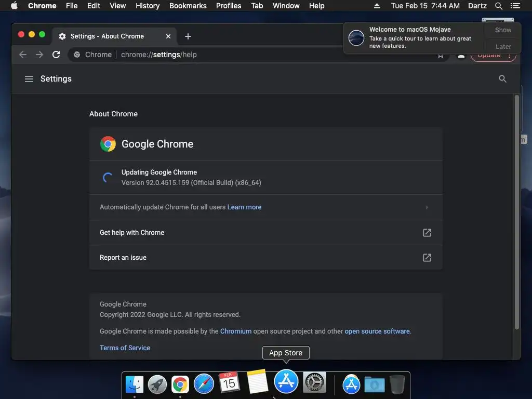The image size is (532, 399).
Task: Open the Chrome profile avatar
Action: click(461, 55)
